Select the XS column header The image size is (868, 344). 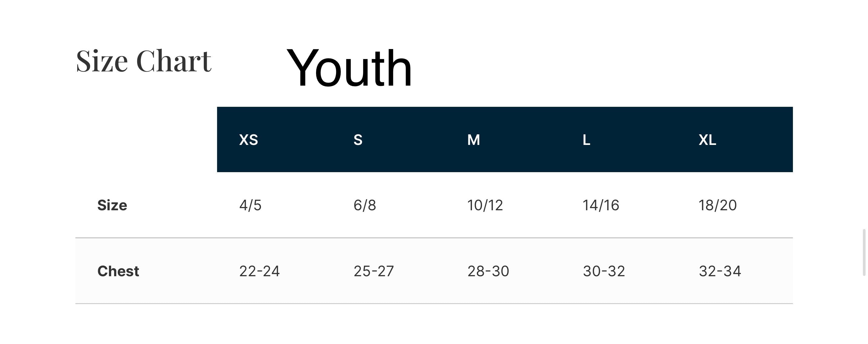[248, 140]
